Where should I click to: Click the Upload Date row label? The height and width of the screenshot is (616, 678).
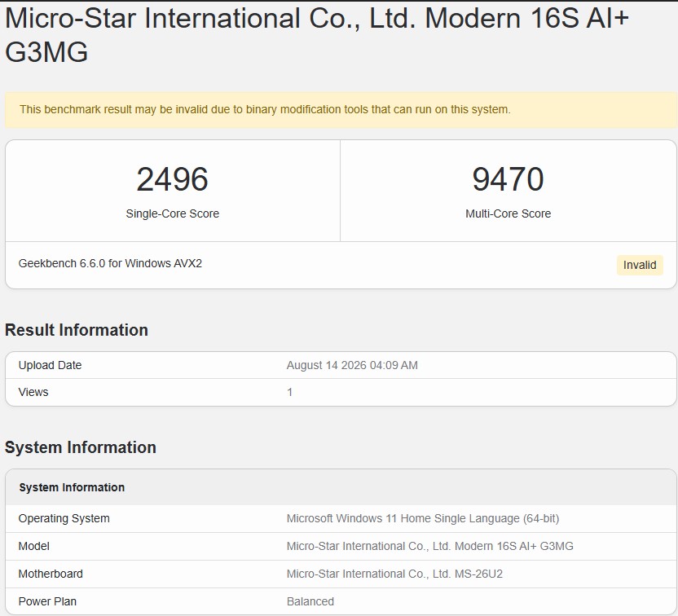pos(51,365)
